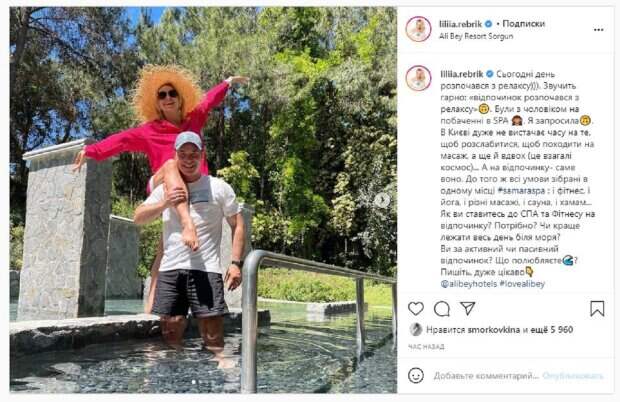Focus the Добавьте комментарий input field
The image size is (620, 402).
(x=486, y=376)
